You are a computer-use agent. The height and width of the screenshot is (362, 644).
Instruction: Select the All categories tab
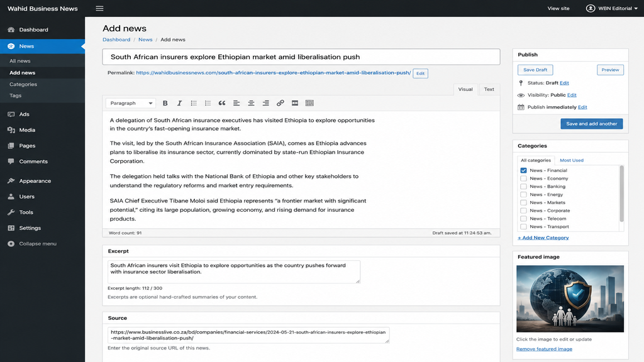click(536, 160)
